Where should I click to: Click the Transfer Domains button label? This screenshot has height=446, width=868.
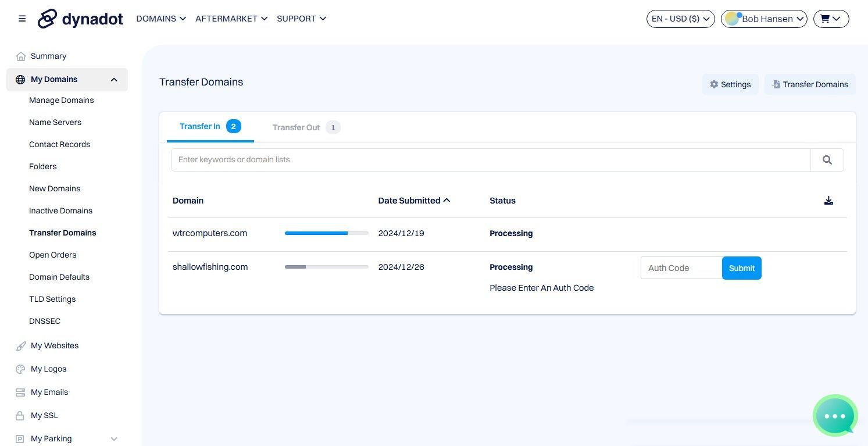click(816, 84)
